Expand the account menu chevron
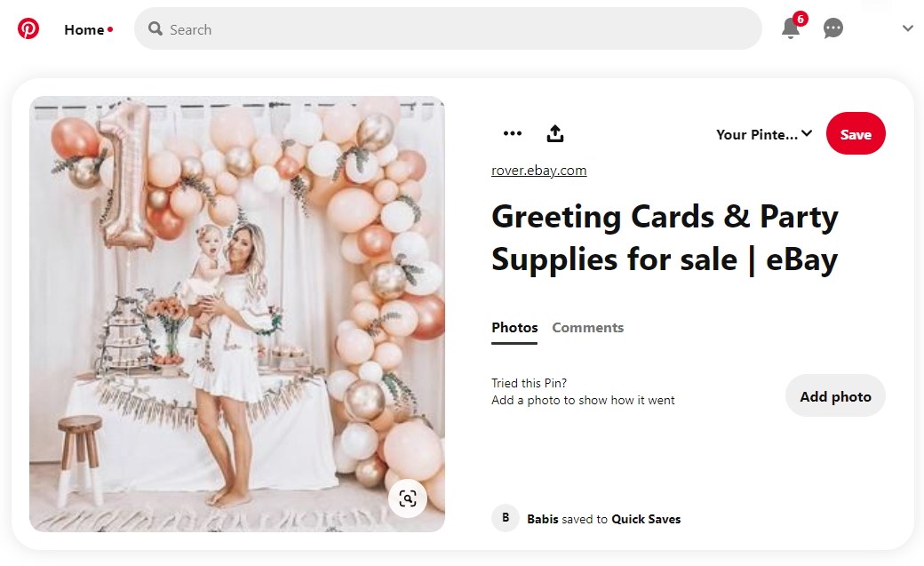924x566 pixels. click(907, 28)
